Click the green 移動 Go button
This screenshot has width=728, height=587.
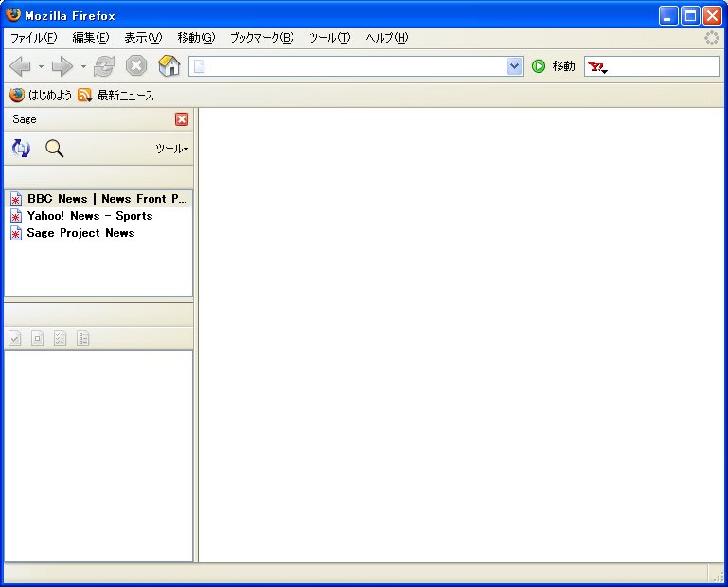point(554,66)
